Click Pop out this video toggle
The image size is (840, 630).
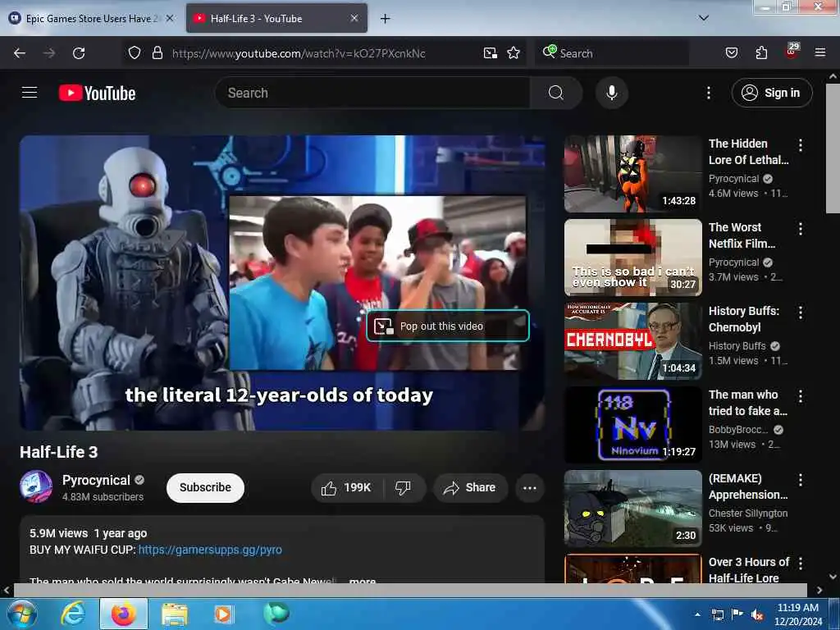[x=448, y=326]
